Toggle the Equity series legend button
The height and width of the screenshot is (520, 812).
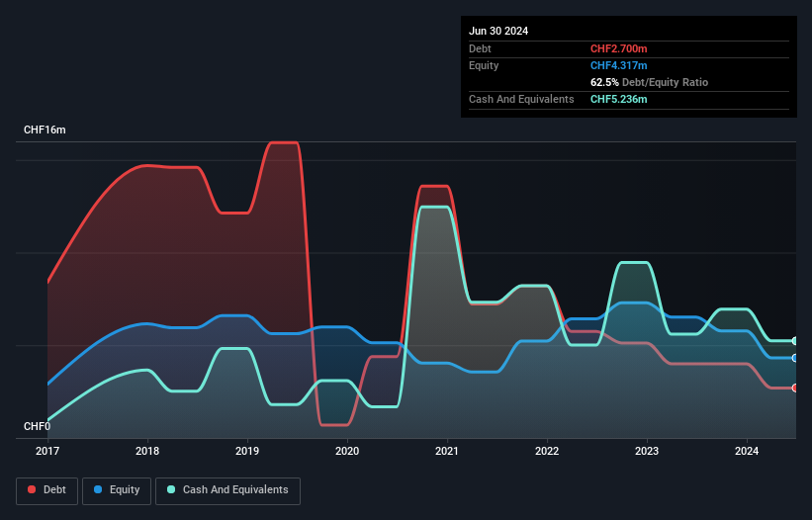coord(117,490)
